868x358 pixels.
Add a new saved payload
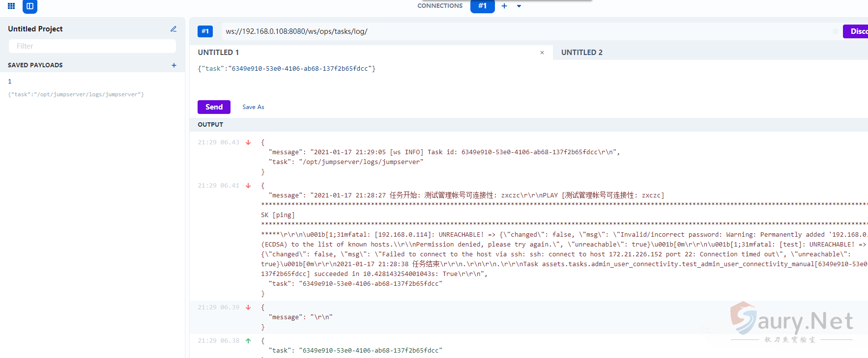pos(174,65)
